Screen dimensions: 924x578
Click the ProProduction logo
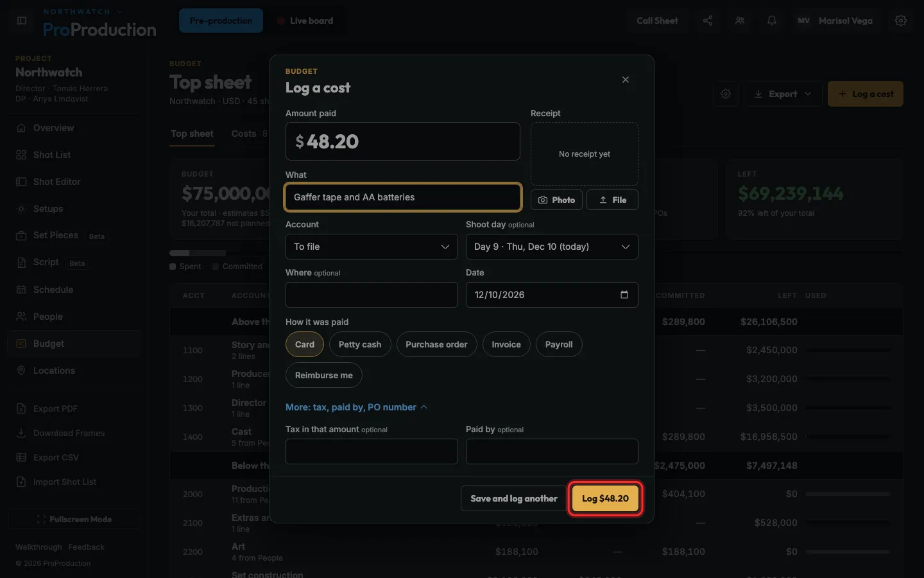tap(99, 30)
